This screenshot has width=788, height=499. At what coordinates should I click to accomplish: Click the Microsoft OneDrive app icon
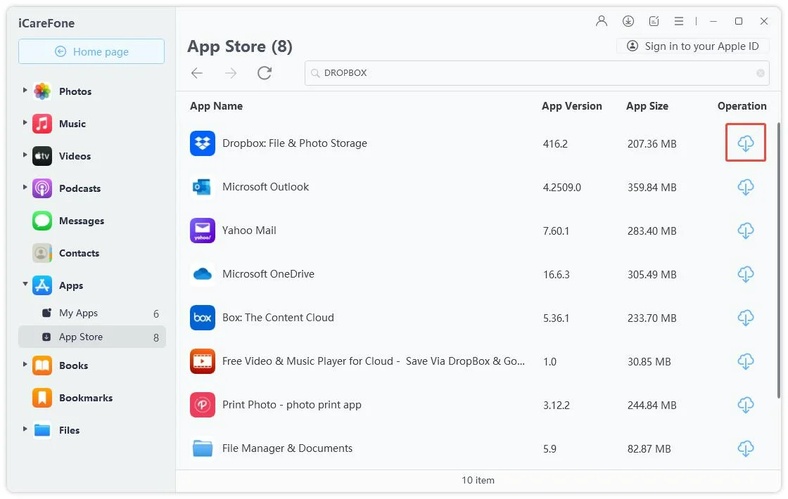click(203, 274)
